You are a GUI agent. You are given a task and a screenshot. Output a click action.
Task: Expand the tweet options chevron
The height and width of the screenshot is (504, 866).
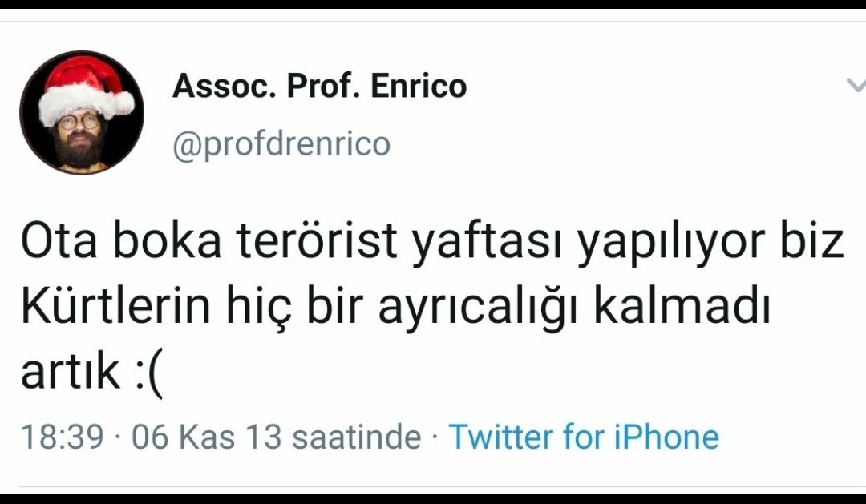coord(856,85)
